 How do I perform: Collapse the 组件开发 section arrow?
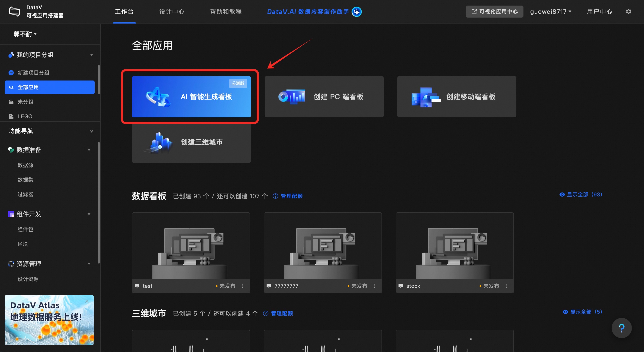pos(89,214)
